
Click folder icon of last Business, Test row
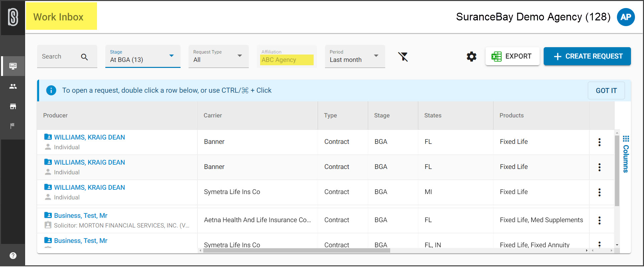click(x=48, y=240)
